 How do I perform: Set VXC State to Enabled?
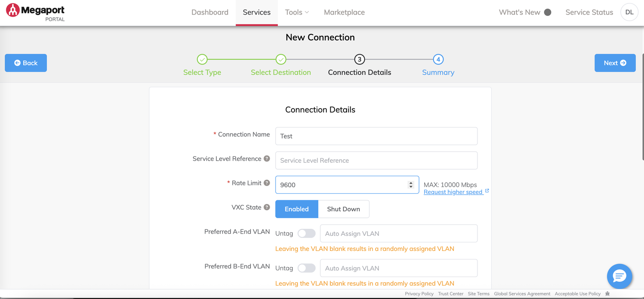pyautogui.click(x=297, y=209)
